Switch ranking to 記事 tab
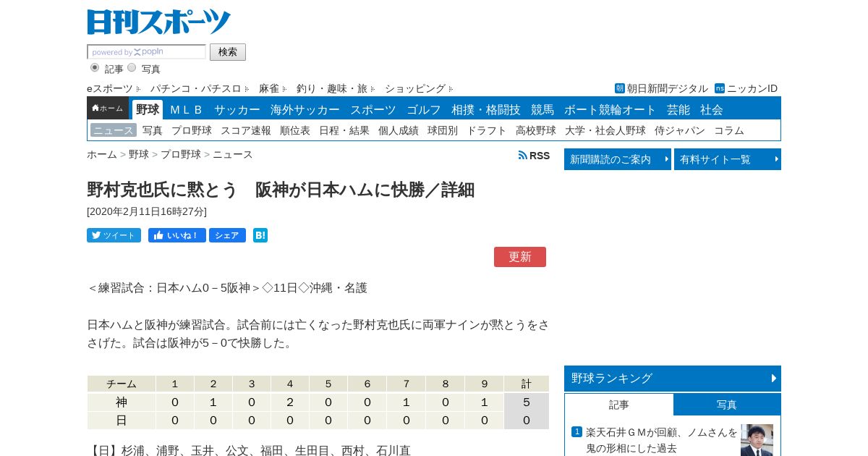 click(619, 405)
